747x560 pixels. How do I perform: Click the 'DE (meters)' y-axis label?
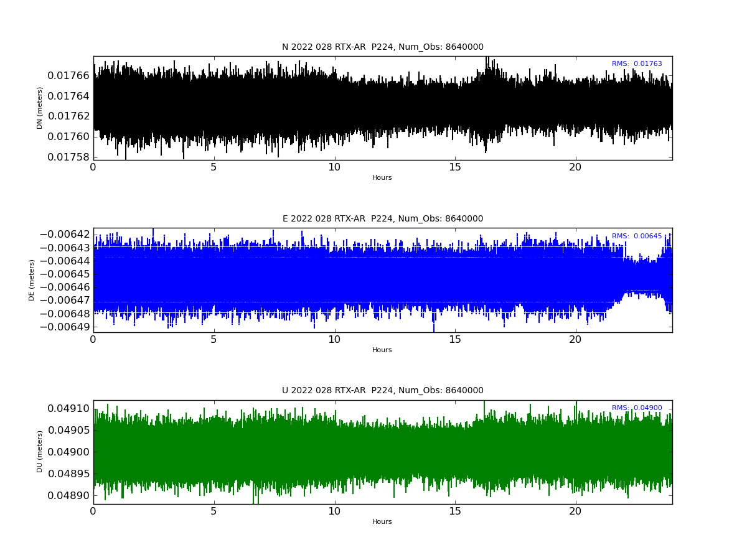pos(32,280)
